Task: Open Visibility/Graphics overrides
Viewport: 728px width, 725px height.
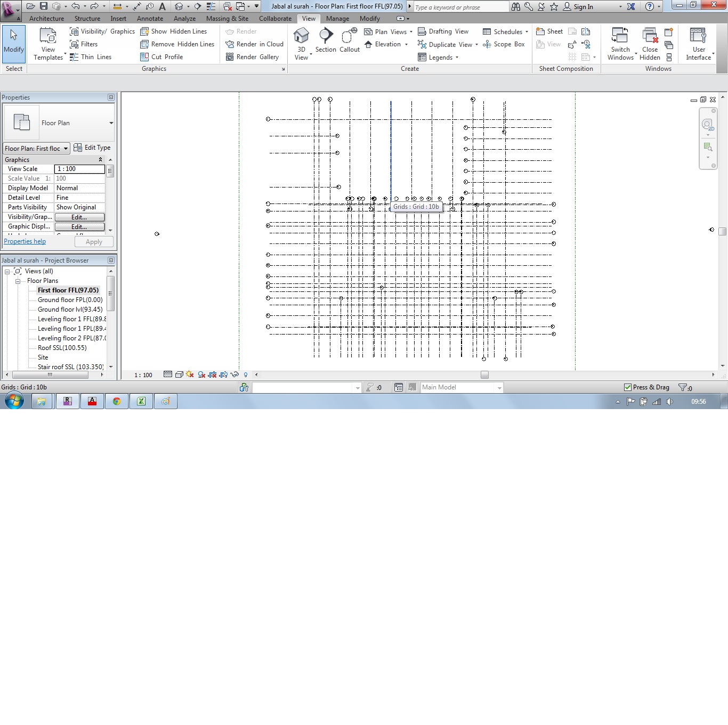Action: (102, 31)
